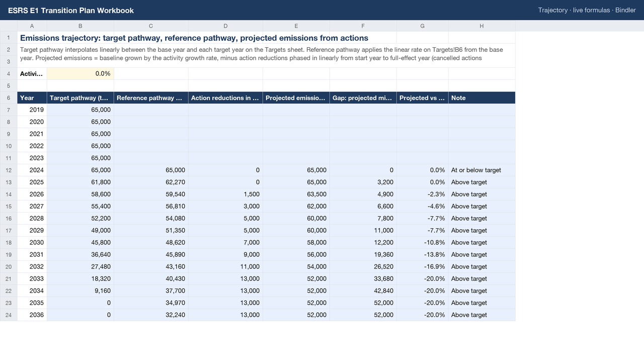The image size is (644, 362).
Task: Click projected vs value -2.3%
Action: [423, 194]
